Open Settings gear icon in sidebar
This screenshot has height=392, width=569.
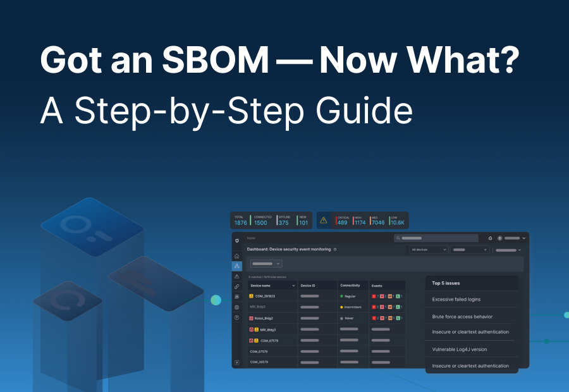coord(237,307)
